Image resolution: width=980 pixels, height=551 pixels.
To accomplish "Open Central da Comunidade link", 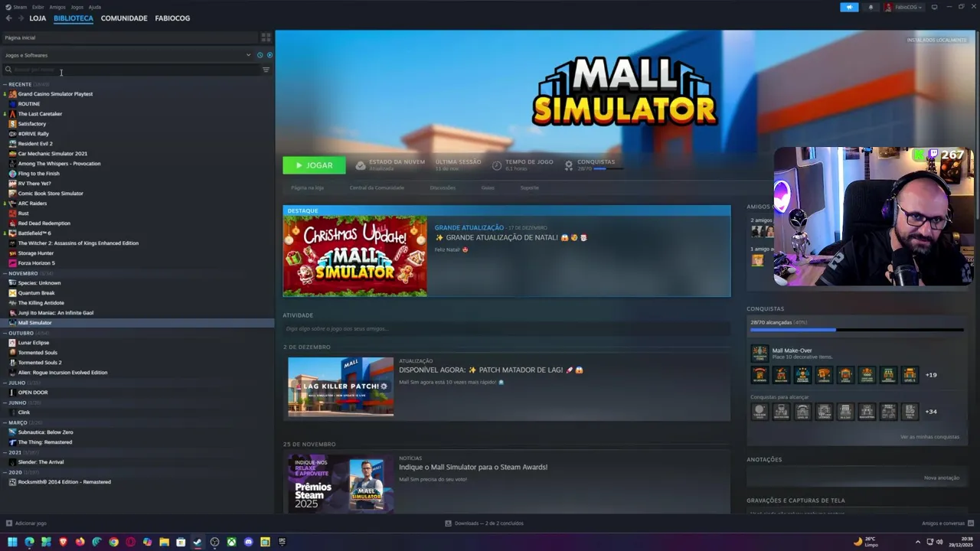I will coord(377,187).
